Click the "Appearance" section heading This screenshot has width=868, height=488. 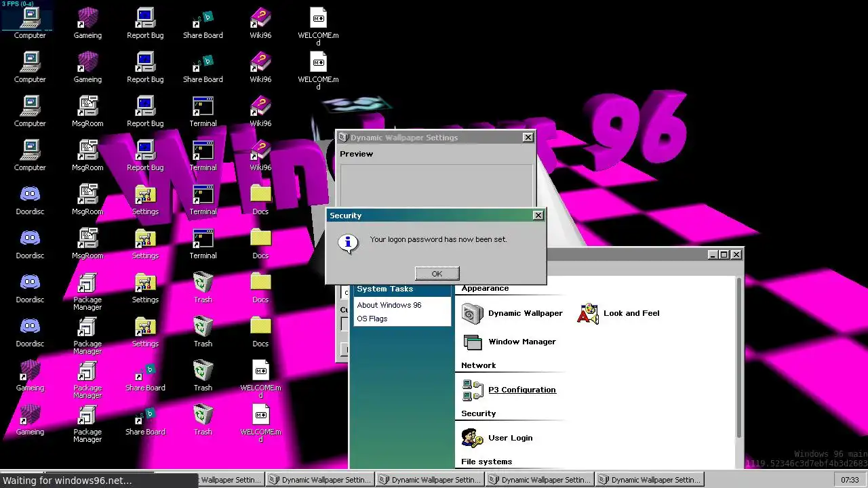[x=485, y=288]
